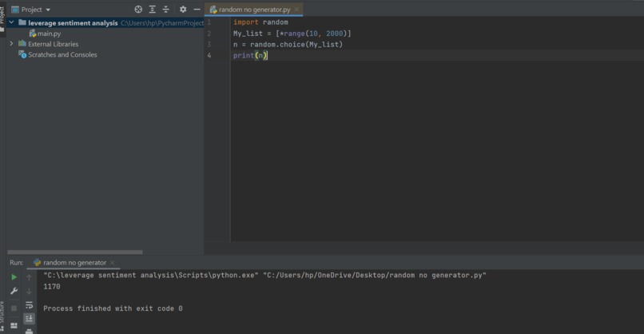Viewport: 644px width, 334px height.
Task: Select opened file locate target icon
Action: tap(138, 9)
